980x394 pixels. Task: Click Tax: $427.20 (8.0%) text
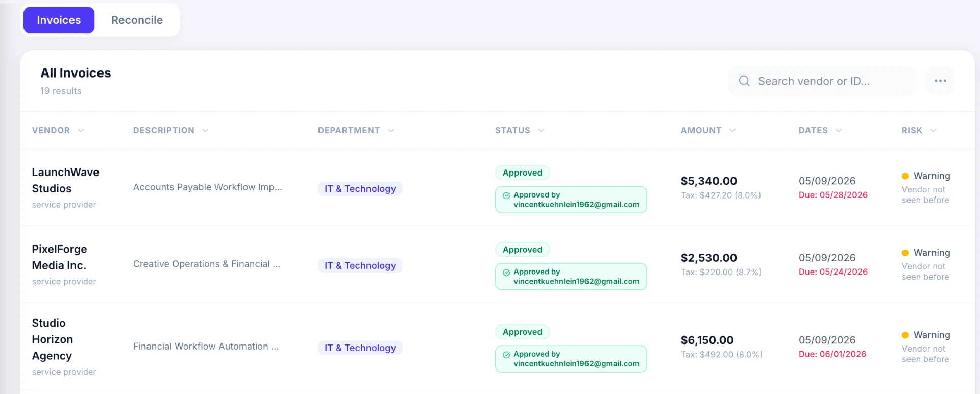point(721,195)
